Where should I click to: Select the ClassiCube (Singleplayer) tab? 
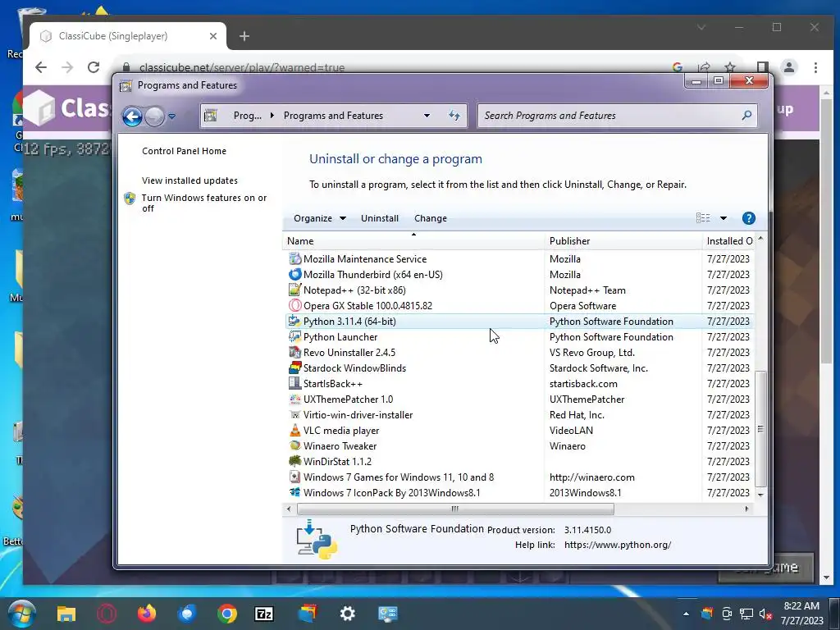127,36
